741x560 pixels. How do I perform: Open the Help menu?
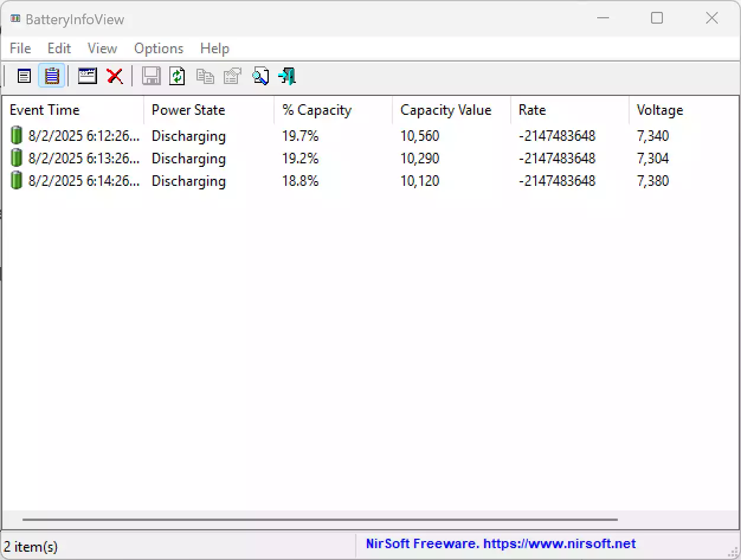(214, 48)
